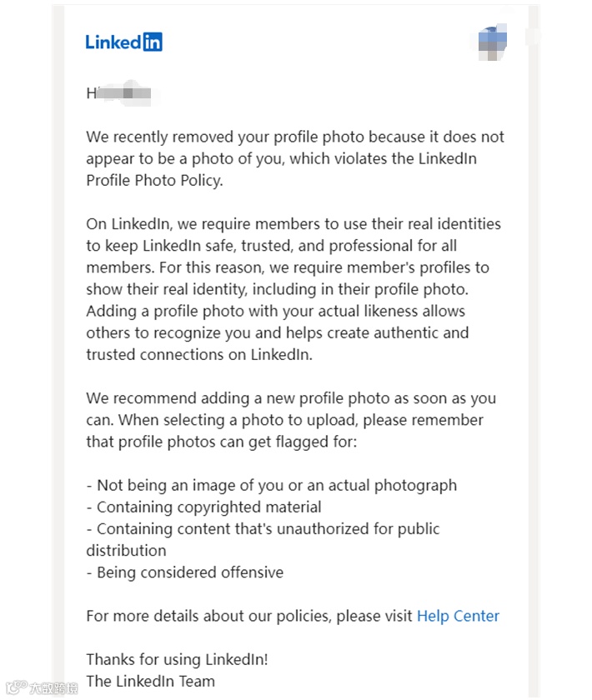Image resolution: width=592 pixels, height=700 pixels.
Task: Click the watermark logo icon at bottom left
Action: (14, 688)
